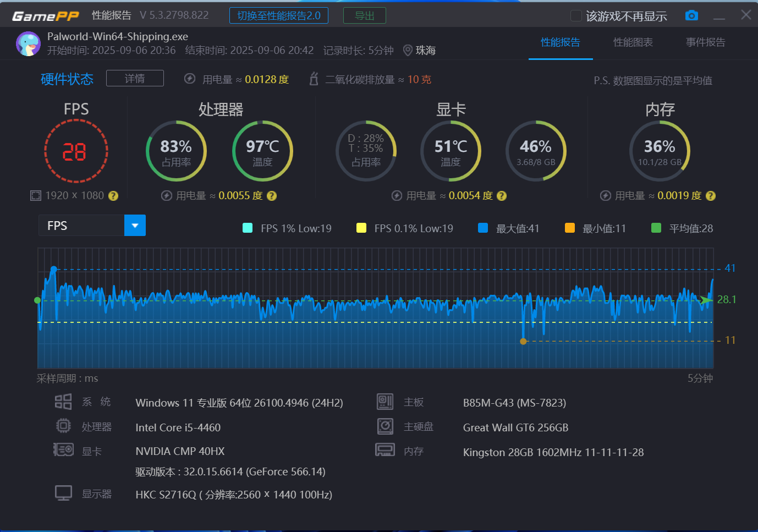Switch to the 性能报告 tab
Viewport: 758px width, 532px height.
(561, 42)
